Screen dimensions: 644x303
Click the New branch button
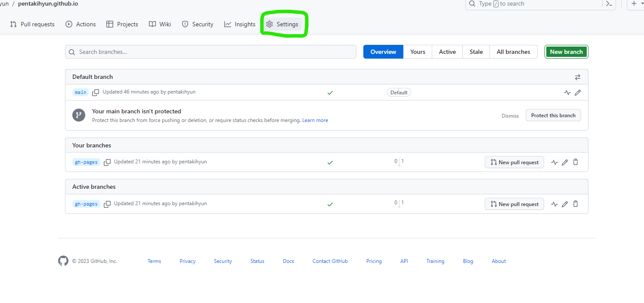(x=566, y=52)
